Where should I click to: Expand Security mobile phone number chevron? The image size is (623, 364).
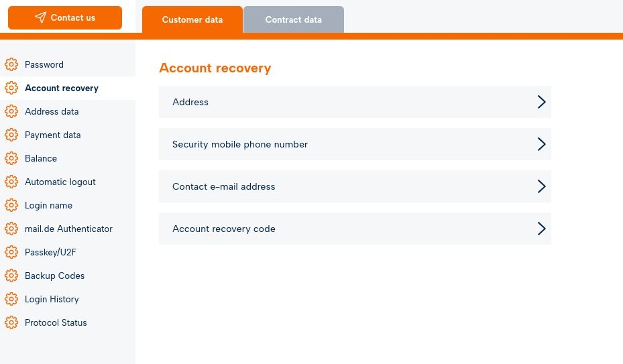(541, 144)
